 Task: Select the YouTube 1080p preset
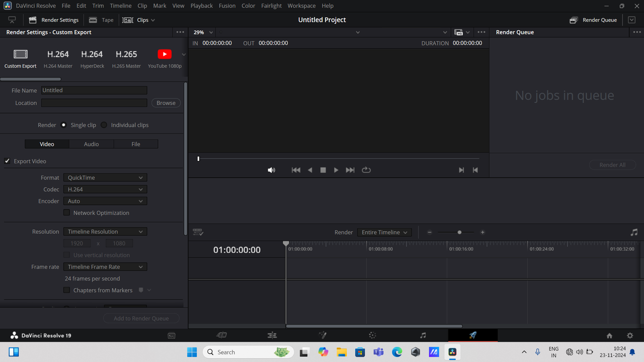165,59
